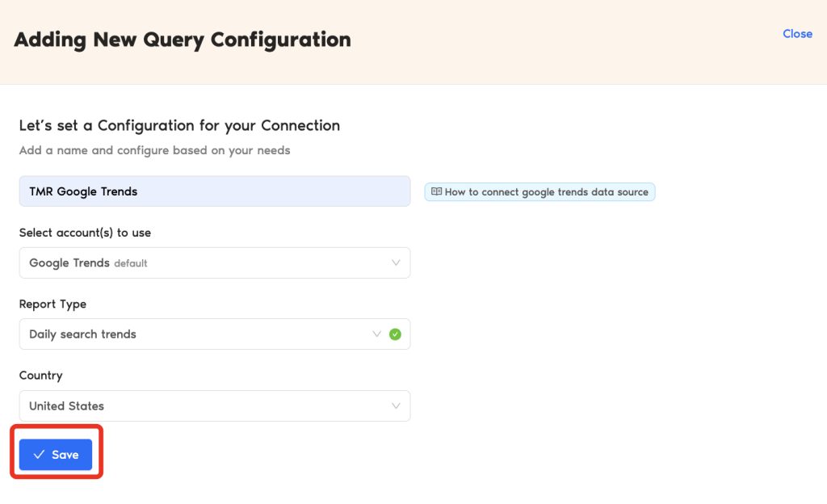
Task: Click the chevron arrow in the Report Type field
Action: pos(376,334)
